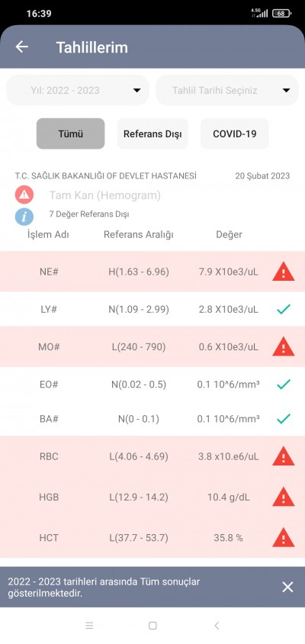Dismiss the bottom results notification banner

pyautogui.click(x=287, y=587)
